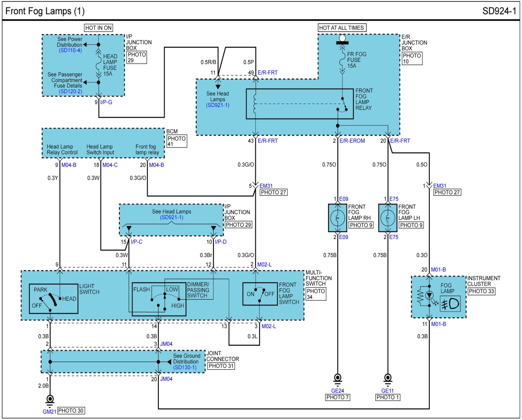This screenshot has width=522, height=420.
Task: Click the PHOTO 30 box next to GM21
Action: [x=71, y=411]
